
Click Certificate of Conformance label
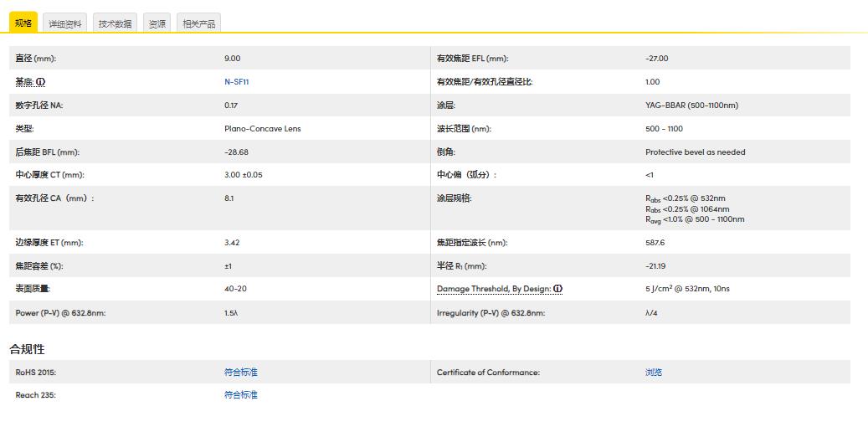click(488, 373)
